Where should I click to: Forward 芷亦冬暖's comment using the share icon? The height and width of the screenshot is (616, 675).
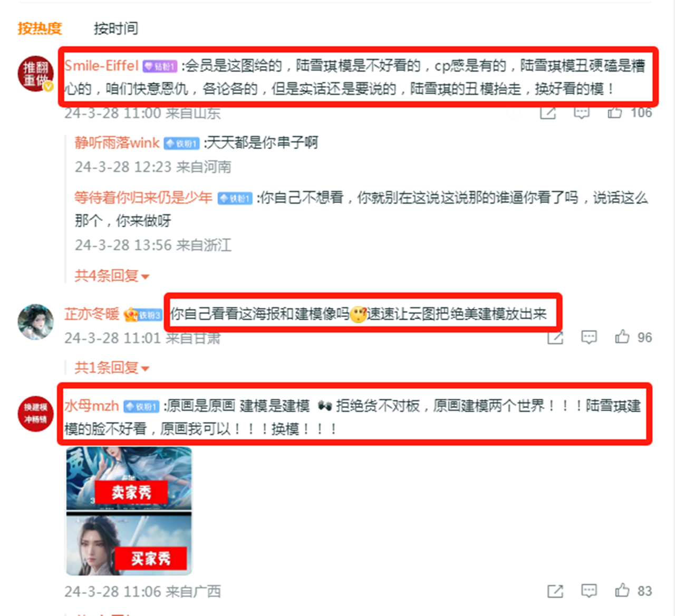pyautogui.click(x=555, y=337)
